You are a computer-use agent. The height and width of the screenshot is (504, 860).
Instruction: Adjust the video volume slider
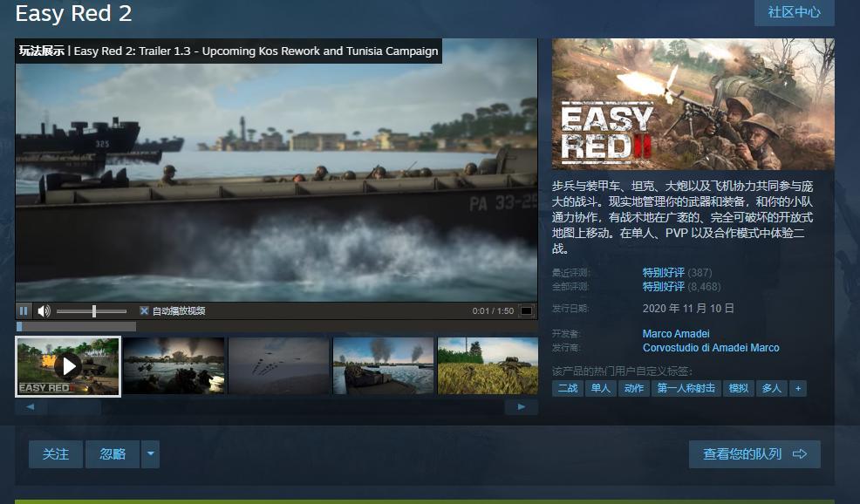(x=92, y=311)
